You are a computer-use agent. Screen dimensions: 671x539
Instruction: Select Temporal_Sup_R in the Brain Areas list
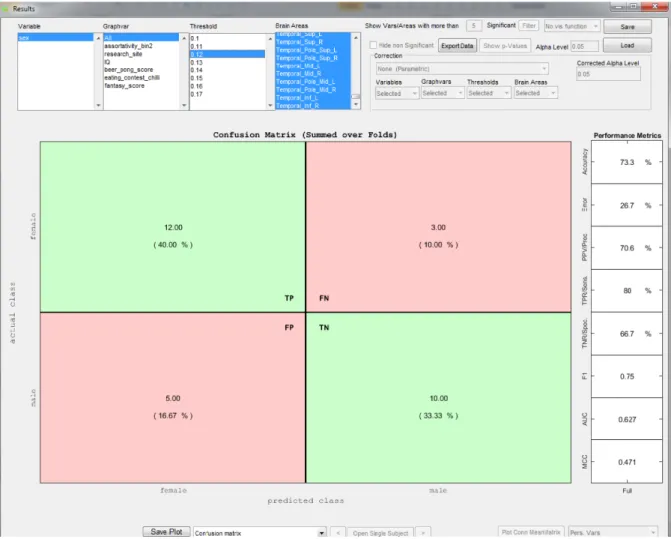pos(313,42)
